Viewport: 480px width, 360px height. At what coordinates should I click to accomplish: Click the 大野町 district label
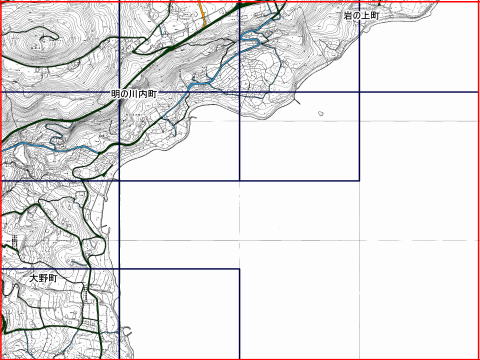43,278
